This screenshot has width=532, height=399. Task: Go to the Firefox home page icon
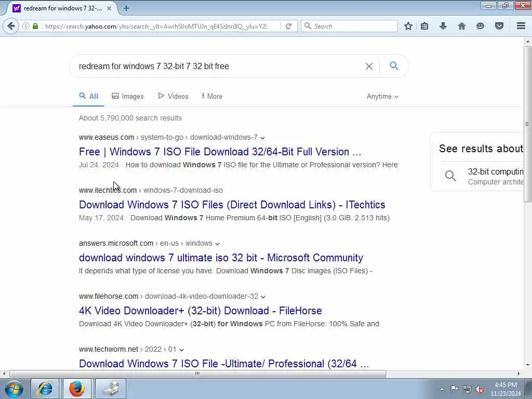point(461,26)
